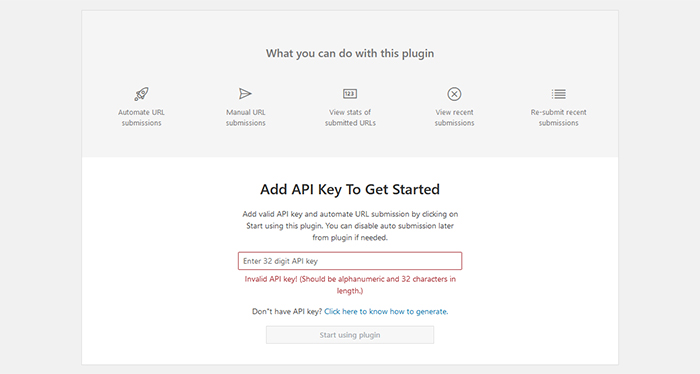Select the 'View recent submissions' label
The image size is (700, 374).
454,117
